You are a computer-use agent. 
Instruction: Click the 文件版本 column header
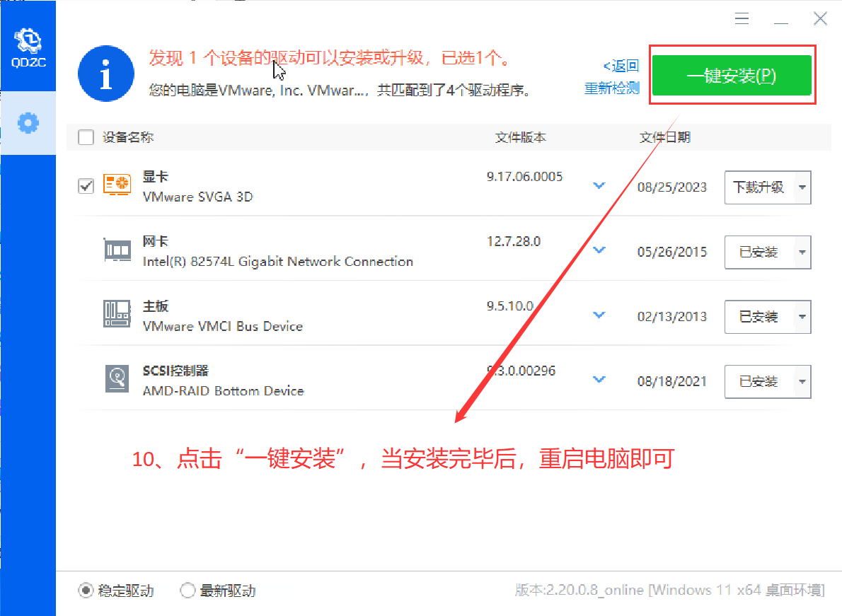[x=520, y=137]
